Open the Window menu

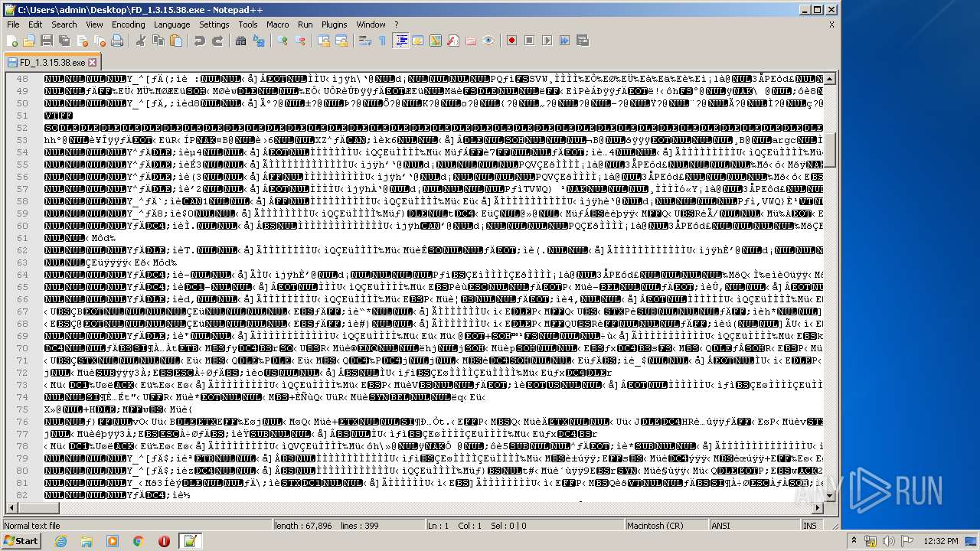[371, 24]
